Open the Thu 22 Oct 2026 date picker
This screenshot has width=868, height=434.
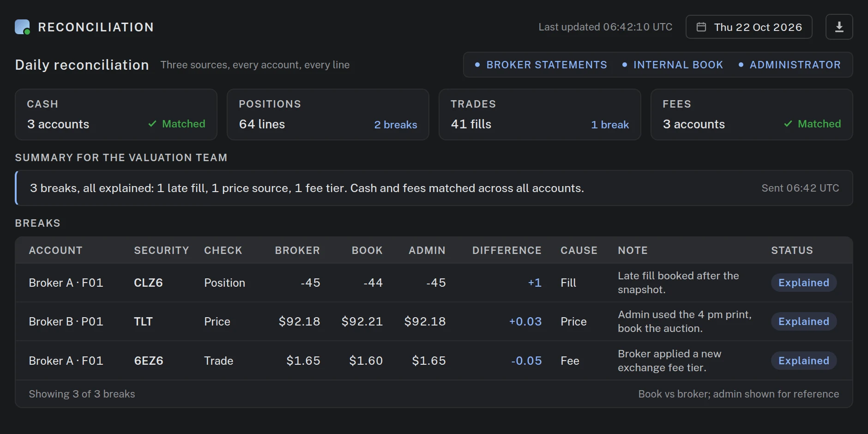[x=749, y=27]
